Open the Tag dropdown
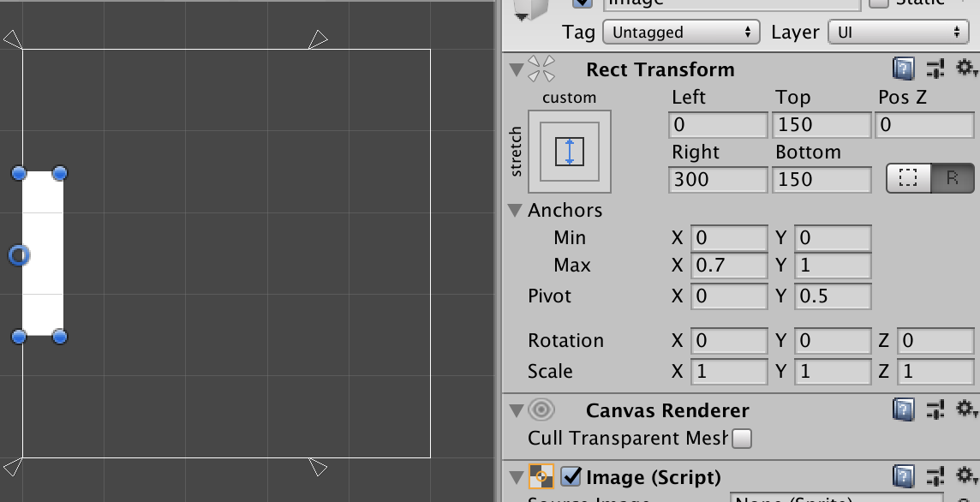 point(681,32)
